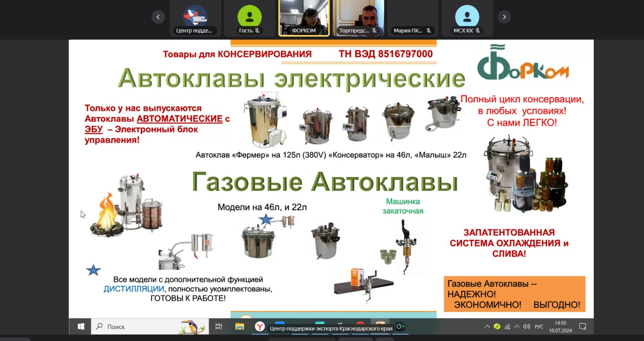This screenshot has width=644, height=341.
Task: Click the Модели на 46л, и 22л text
Action: 262,207
